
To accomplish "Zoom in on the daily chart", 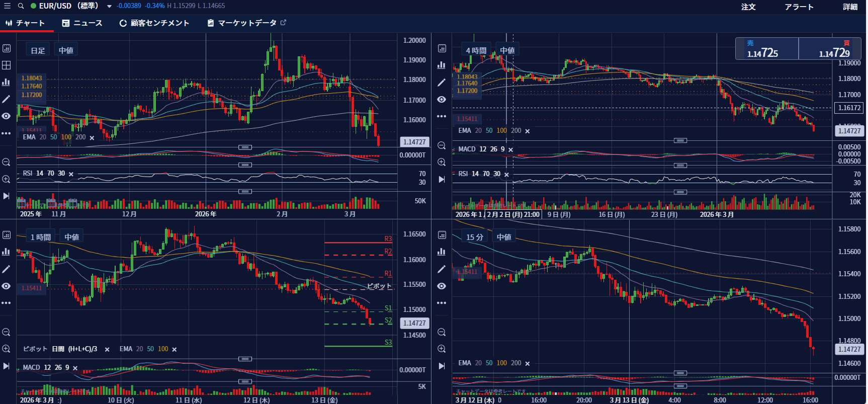I will pyautogui.click(x=7, y=179).
